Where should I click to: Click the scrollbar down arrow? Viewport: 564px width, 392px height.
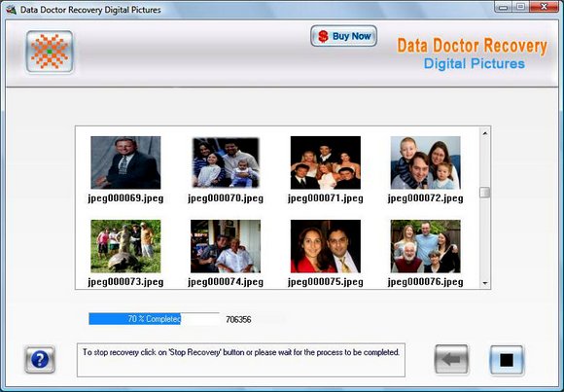point(485,283)
